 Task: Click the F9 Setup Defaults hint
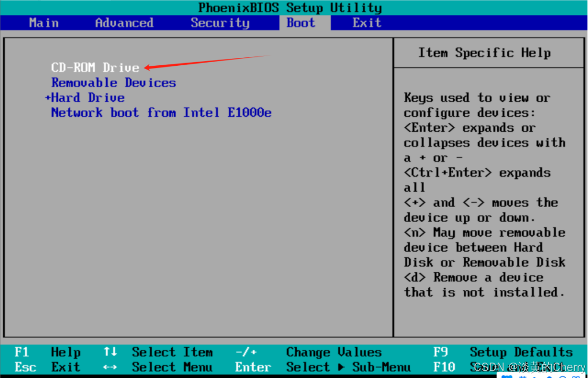point(503,352)
